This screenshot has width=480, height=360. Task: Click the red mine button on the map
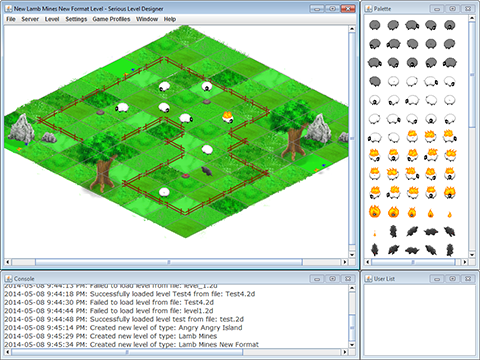coord(186,175)
